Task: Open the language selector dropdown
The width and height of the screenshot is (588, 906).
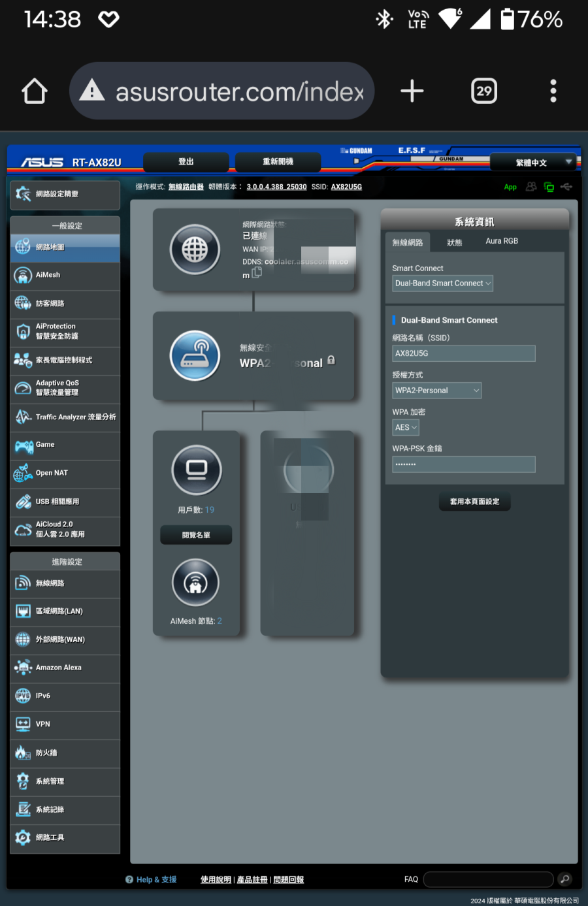Action: (x=534, y=163)
